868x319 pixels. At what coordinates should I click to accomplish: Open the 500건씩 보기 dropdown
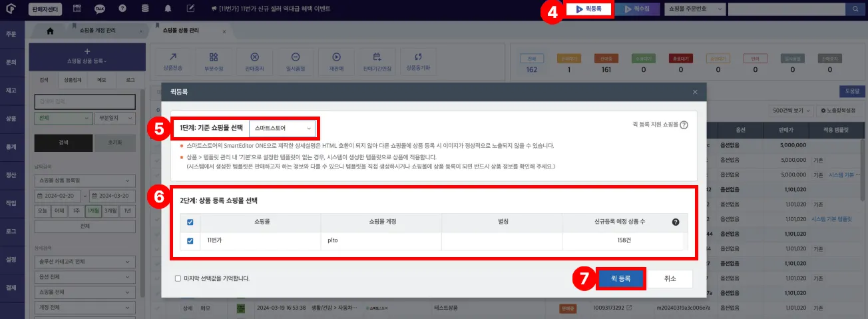(x=790, y=110)
